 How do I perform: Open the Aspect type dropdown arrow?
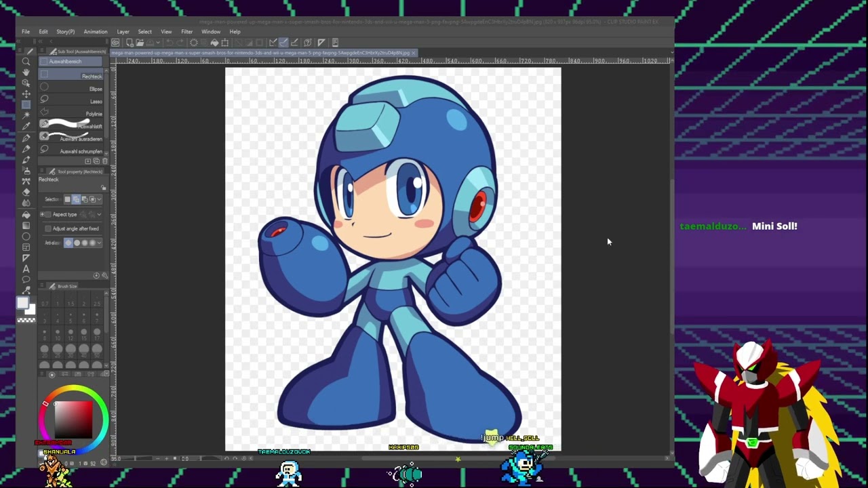(99, 214)
